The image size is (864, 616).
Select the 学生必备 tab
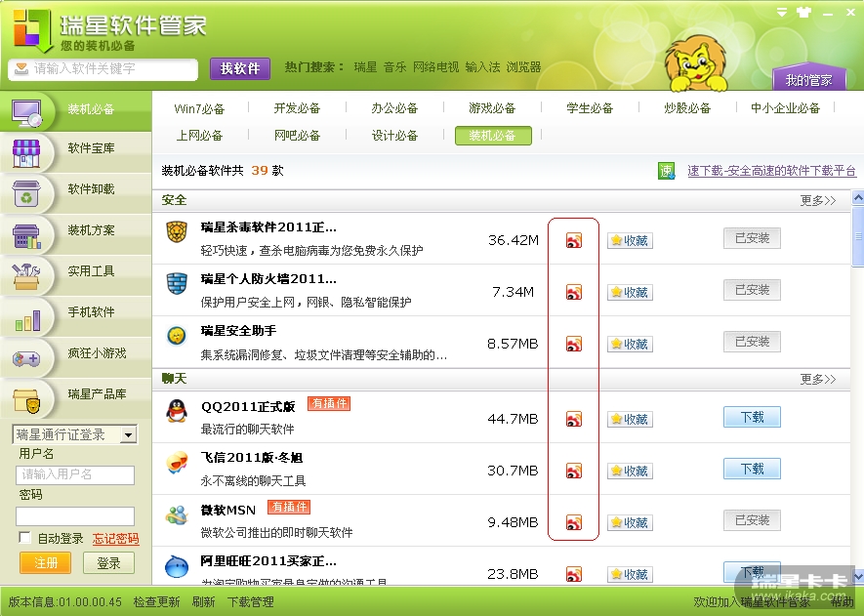click(590, 108)
